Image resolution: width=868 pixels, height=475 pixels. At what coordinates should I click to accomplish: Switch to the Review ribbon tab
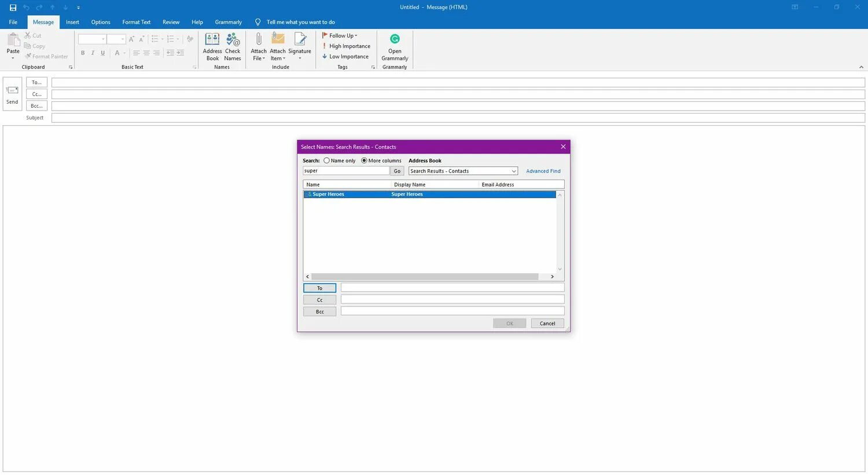171,22
